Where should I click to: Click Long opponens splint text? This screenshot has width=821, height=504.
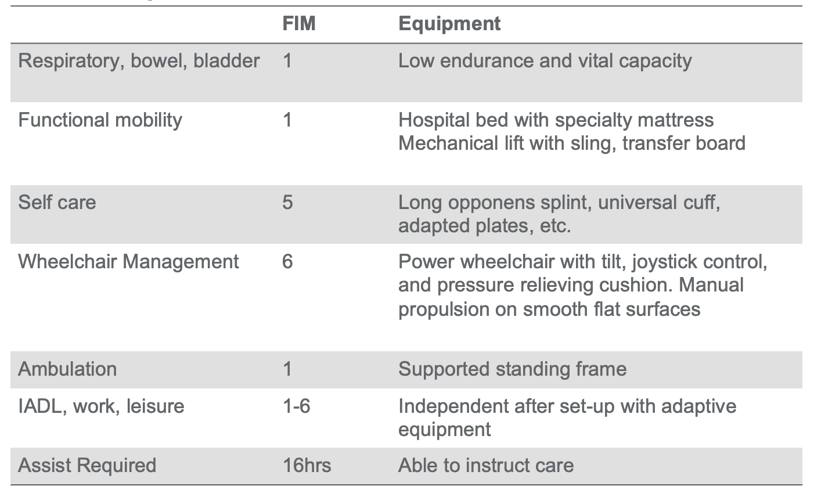click(492, 203)
